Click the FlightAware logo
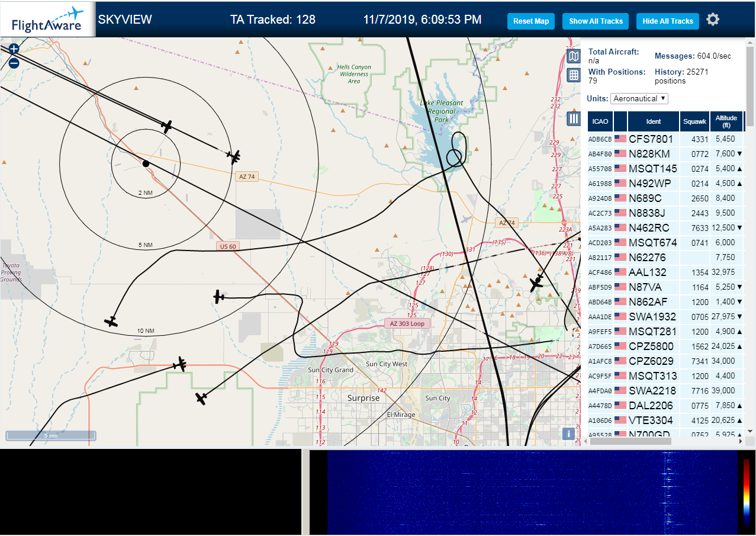Viewport: 756px width, 536px height. [x=48, y=20]
